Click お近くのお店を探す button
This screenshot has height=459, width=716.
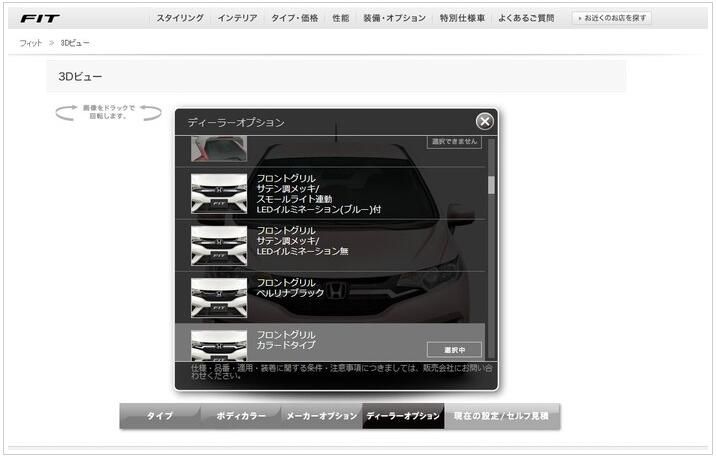click(611, 18)
